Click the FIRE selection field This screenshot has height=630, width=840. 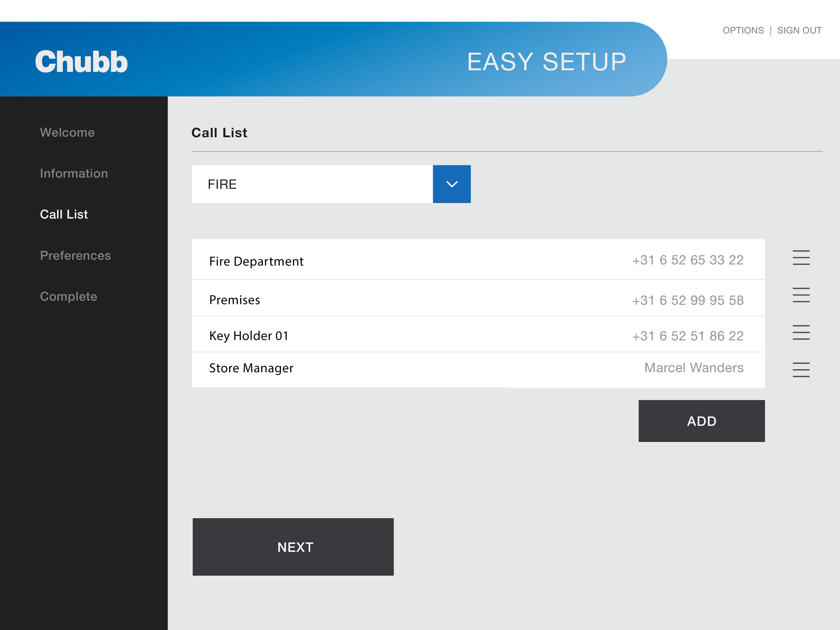click(x=312, y=184)
